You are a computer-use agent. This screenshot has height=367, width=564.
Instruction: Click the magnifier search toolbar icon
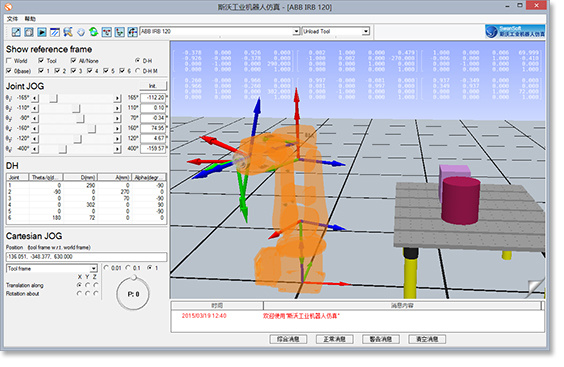(x=68, y=32)
